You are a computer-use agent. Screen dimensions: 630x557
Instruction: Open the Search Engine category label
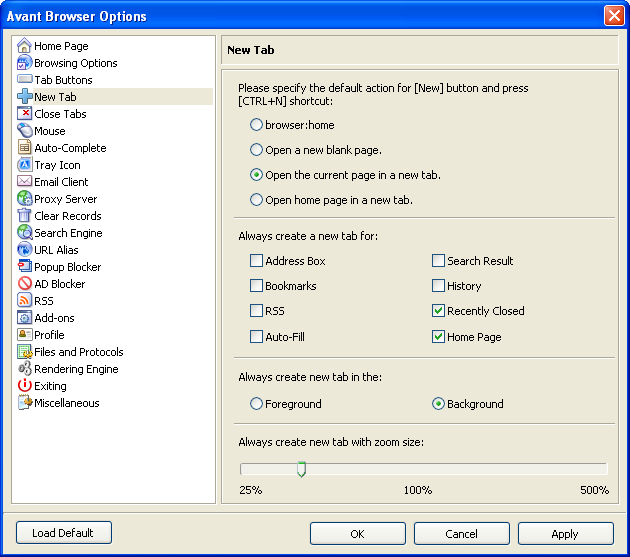point(68,233)
